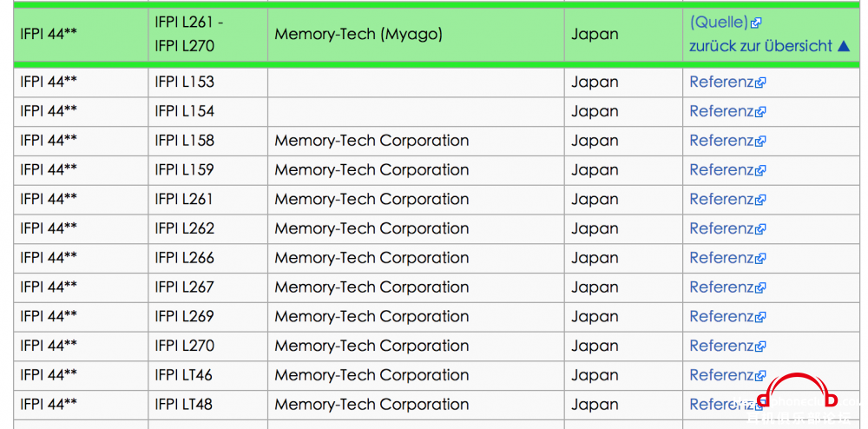Screen dimensions: 868x429
Task: Click the IFPI L261 - IFPI L270 header cell
Action: click(x=208, y=35)
